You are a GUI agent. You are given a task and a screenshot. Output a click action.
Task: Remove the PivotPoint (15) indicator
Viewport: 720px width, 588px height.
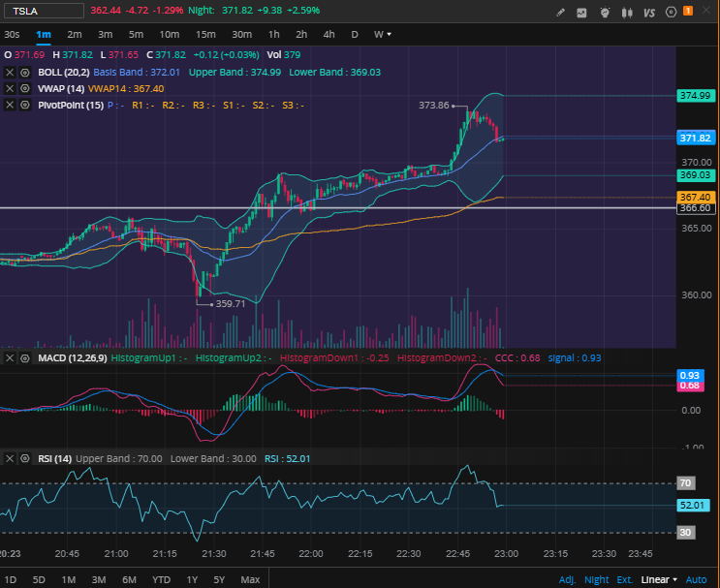[10, 106]
